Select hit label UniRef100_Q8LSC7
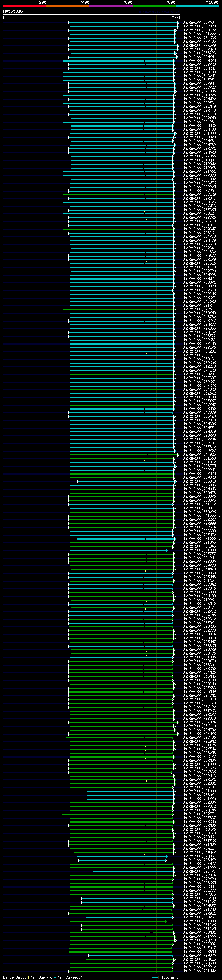The image size is (222, 980). click(199, 890)
